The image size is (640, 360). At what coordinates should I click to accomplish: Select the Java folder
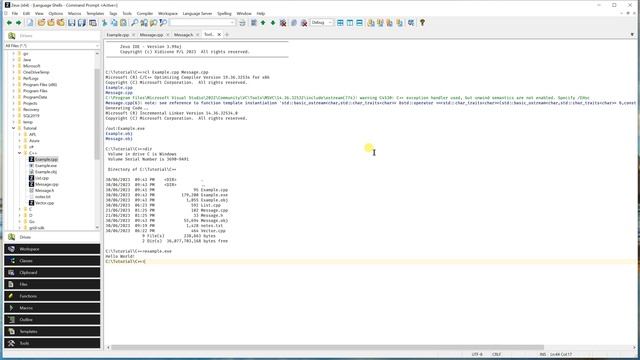point(27,60)
